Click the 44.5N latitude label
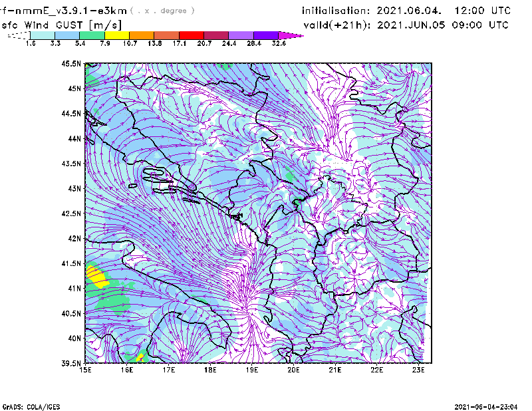 (71, 113)
